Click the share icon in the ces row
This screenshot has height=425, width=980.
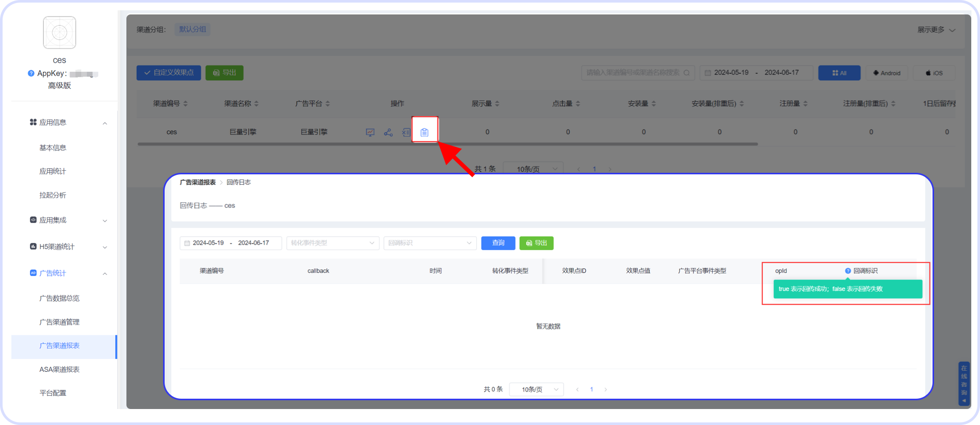[388, 133]
